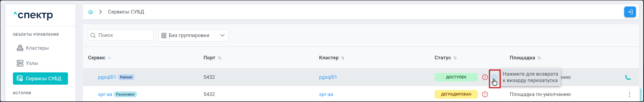Click the home breadcrumb icon

click(x=90, y=12)
